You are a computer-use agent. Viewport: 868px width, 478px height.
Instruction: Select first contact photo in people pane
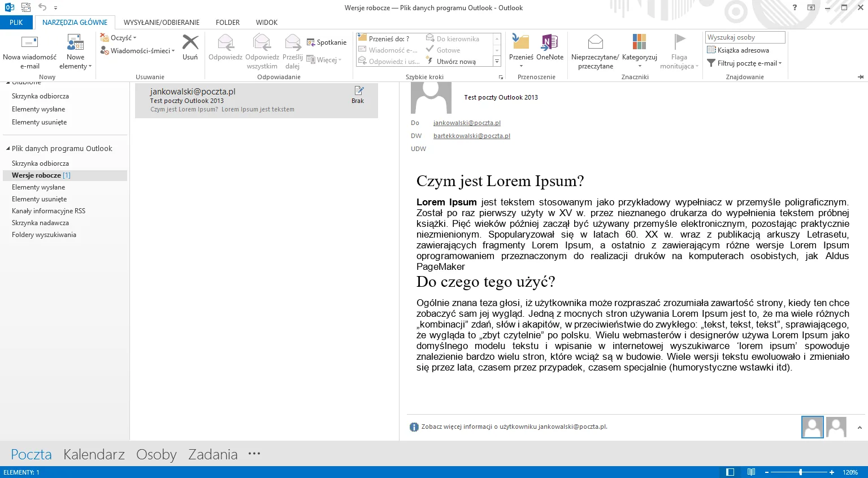click(x=813, y=427)
